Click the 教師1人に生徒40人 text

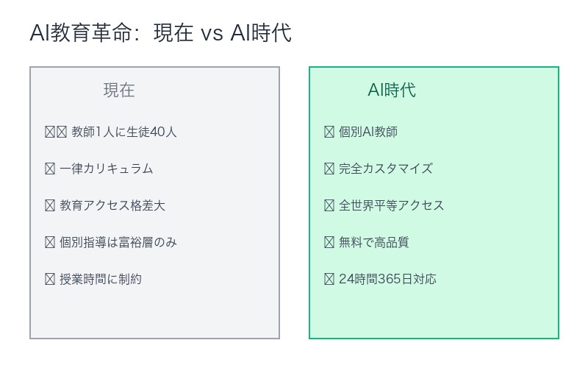coord(123,132)
